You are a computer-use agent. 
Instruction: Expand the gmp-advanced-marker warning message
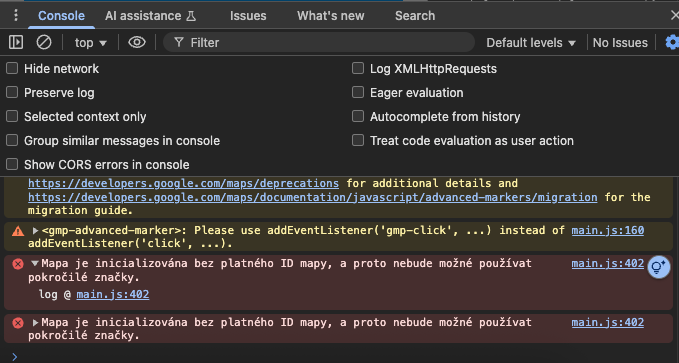pos(36,230)
